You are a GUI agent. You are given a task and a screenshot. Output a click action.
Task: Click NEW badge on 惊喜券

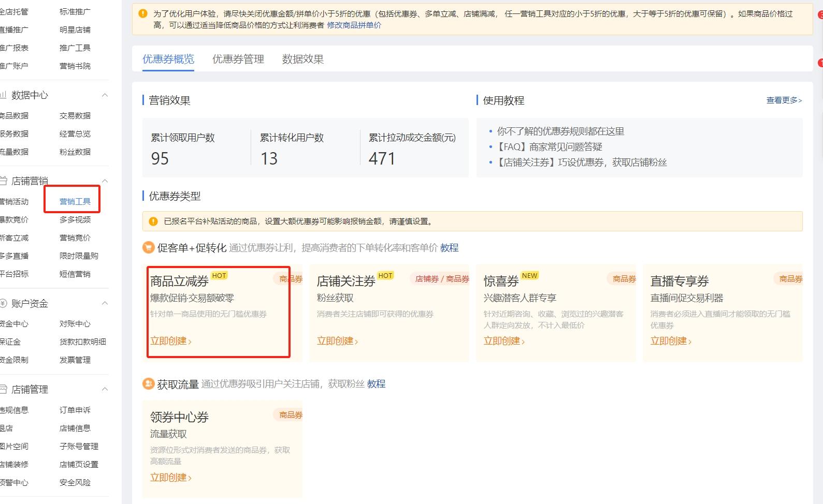point(530,276)
